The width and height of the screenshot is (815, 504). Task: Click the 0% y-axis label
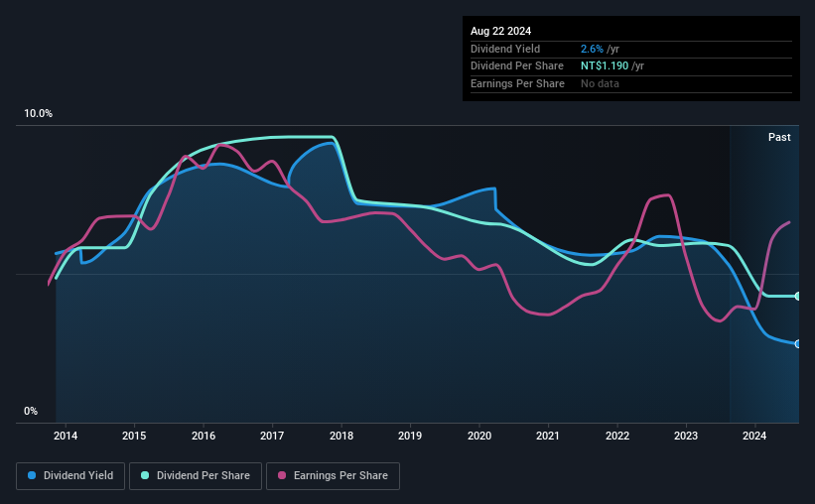[31, 412]
